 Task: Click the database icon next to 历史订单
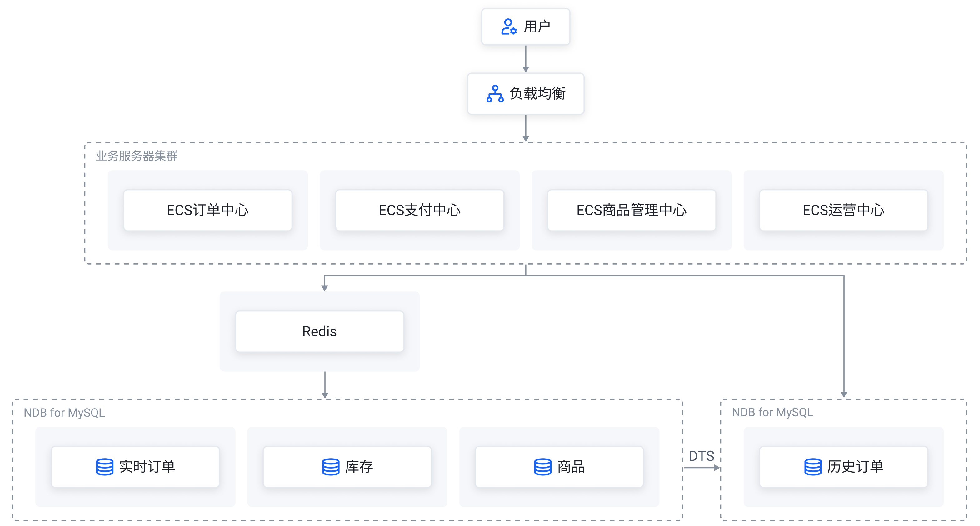click(x=812, y=467)
